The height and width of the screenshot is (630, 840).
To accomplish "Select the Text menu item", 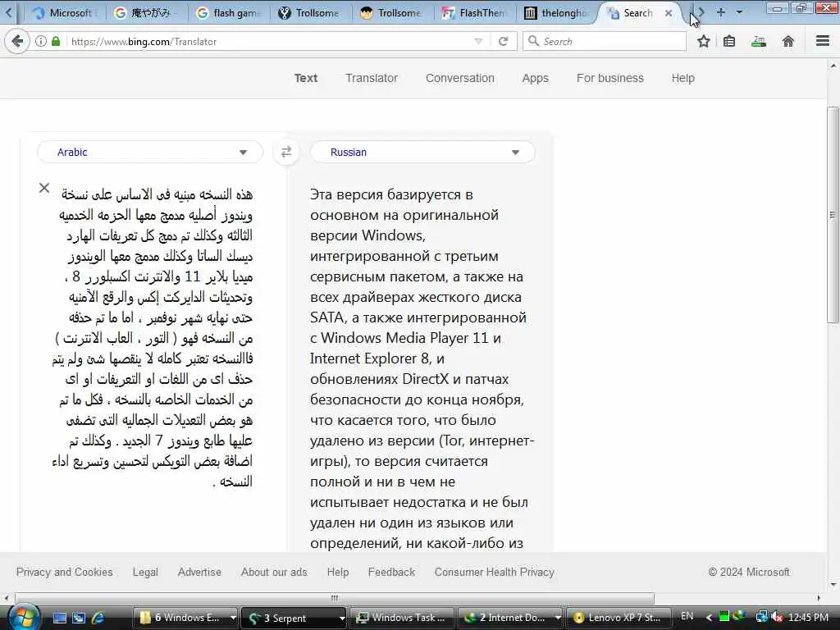I will (x=306, y=78).
